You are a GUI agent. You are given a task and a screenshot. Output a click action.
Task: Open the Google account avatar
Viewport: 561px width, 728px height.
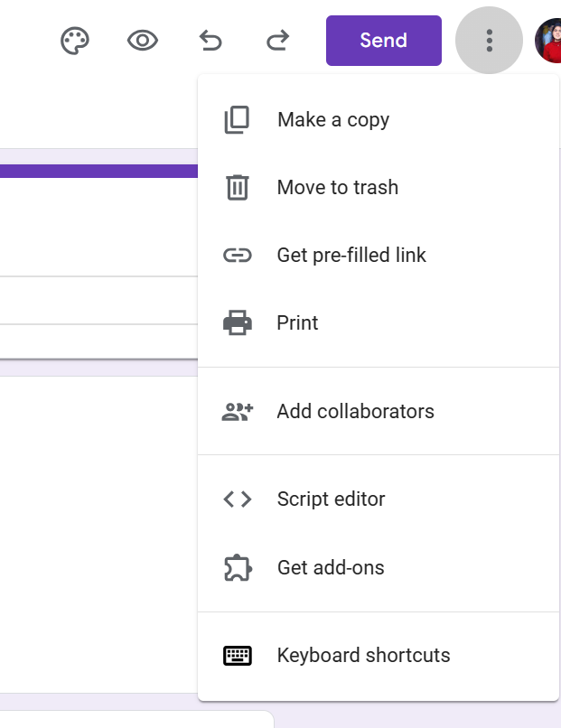(548, 41)
